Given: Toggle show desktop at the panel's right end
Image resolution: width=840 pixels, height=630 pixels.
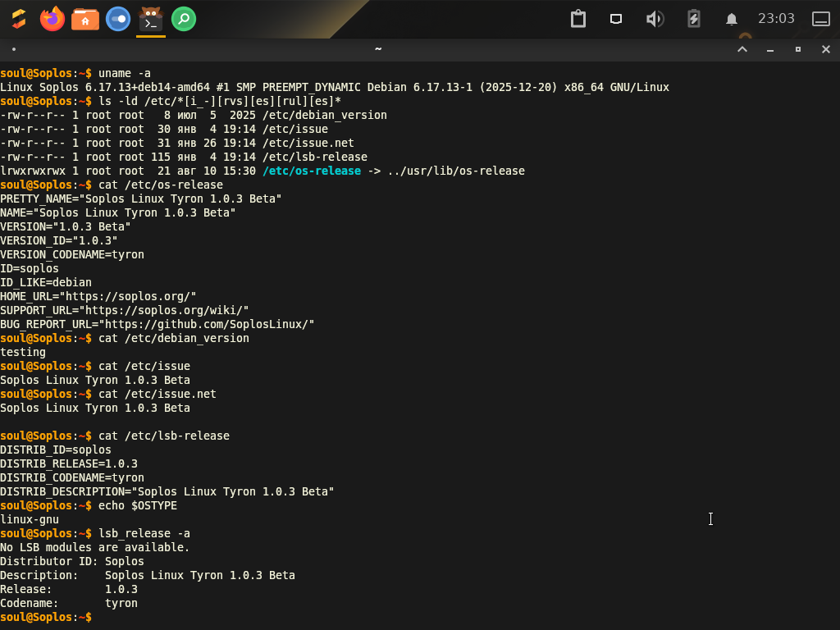Looking at the screenshot, I should [x=821, y=19].
